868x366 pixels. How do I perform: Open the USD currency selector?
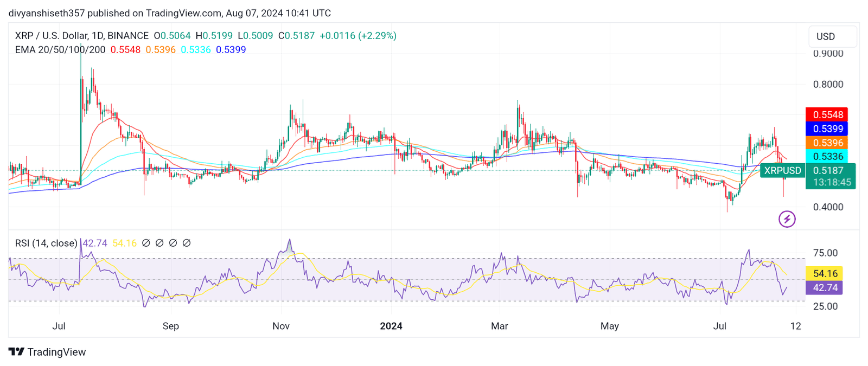pos(832,36)
